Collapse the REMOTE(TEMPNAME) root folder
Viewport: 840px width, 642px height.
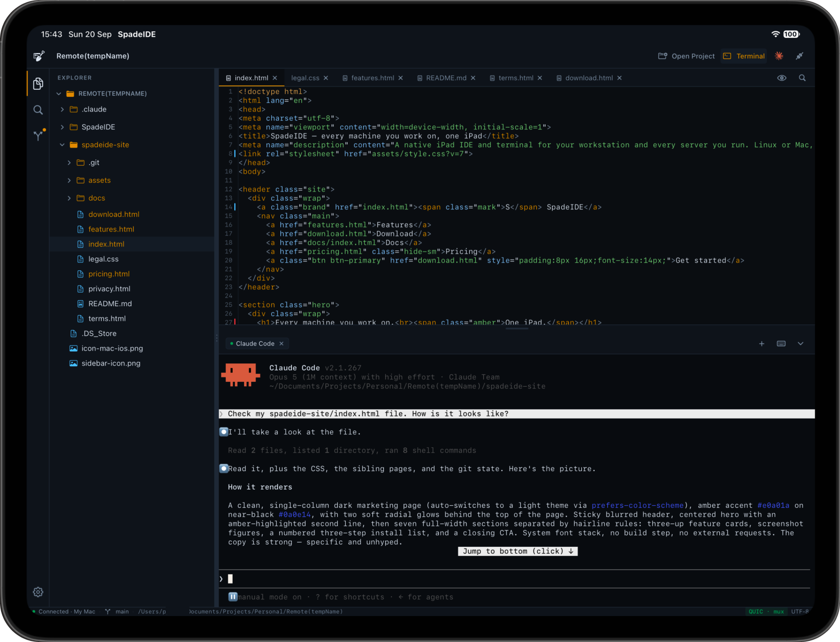pyautogui.click(x=59, y=94)
